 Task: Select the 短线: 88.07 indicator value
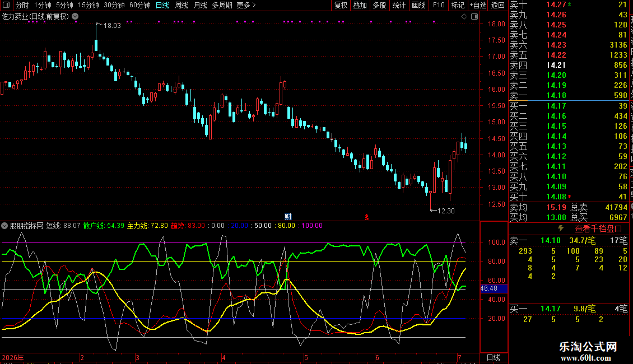coord(63,226)
